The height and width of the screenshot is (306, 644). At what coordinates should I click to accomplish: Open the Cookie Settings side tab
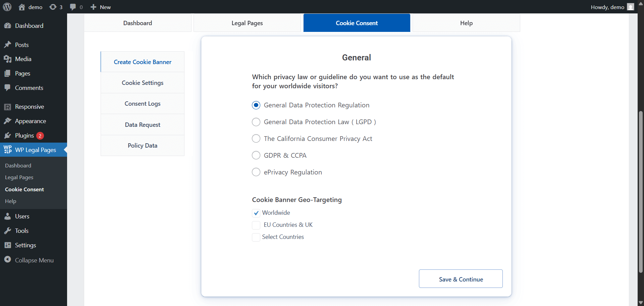[x=143, y=83]
